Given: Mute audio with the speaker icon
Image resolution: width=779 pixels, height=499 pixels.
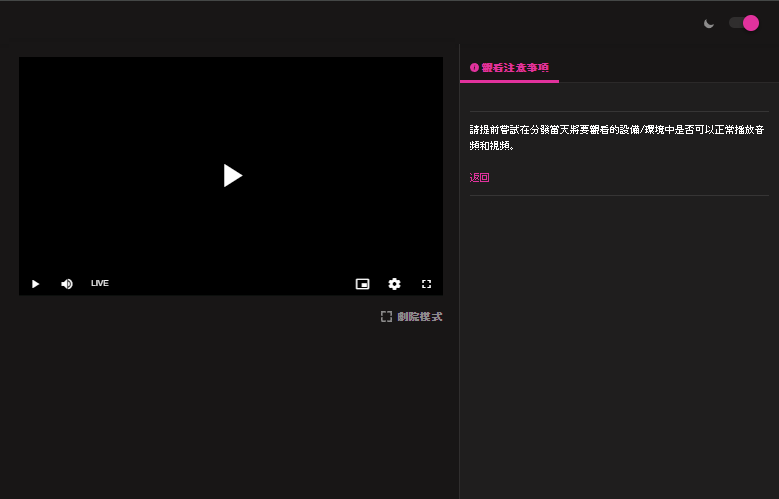Looking at the screenshot, I should point(67,284).
